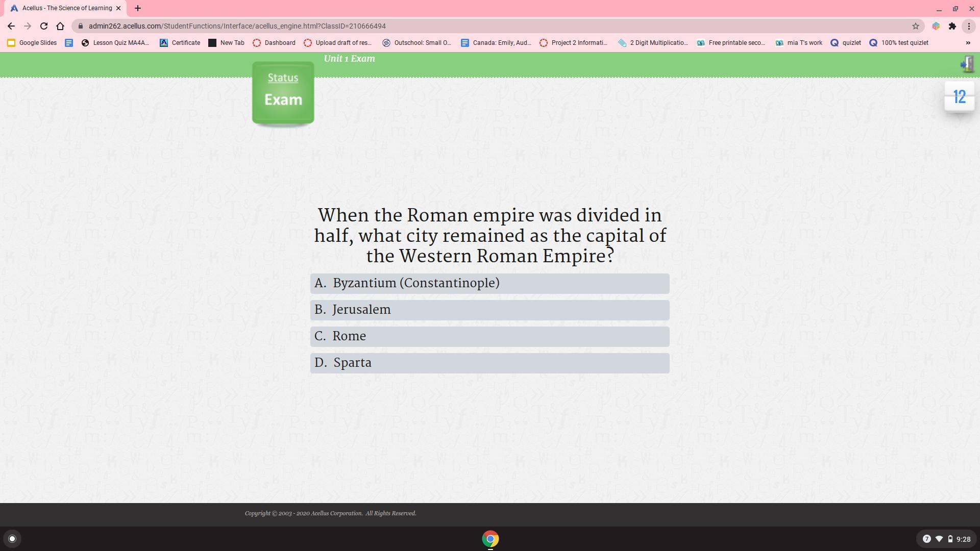
Task: Click the back navigation arrow
Action: point(11,26)
